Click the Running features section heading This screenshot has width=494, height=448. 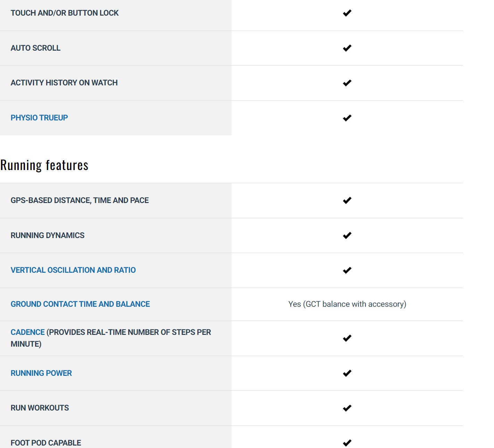(x=44, y=165)
